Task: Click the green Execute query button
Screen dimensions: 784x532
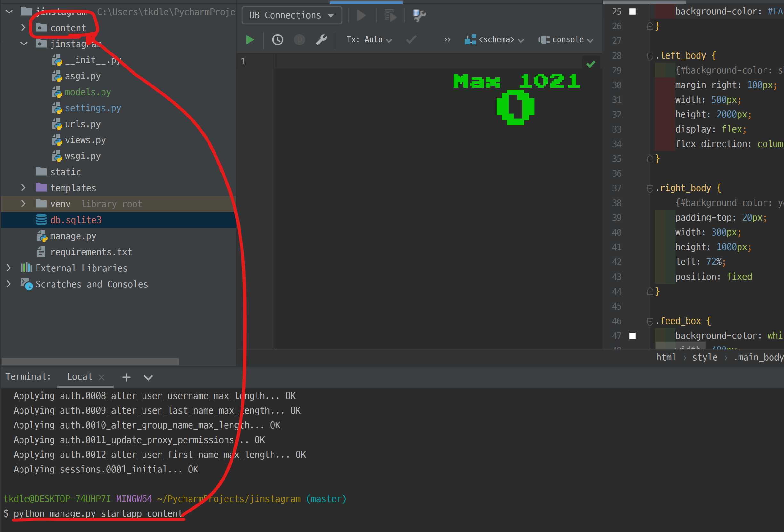Action: [x=249, y=40]
